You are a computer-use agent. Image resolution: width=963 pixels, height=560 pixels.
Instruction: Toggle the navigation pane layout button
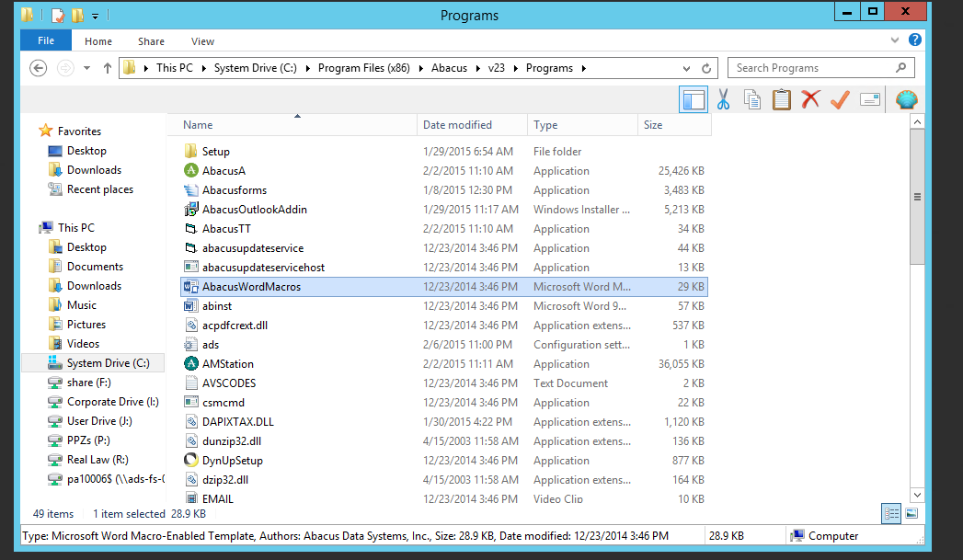pos(694,99)
